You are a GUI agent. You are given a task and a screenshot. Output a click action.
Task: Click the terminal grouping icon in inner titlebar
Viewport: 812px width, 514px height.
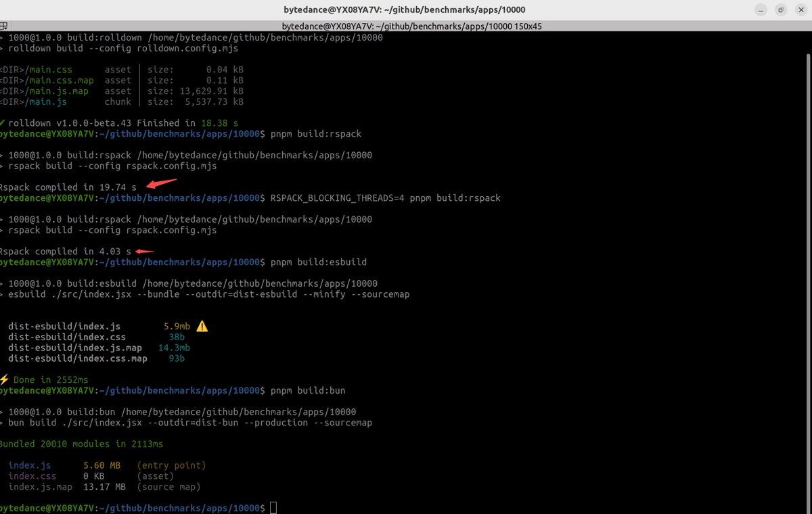(4, 26)
